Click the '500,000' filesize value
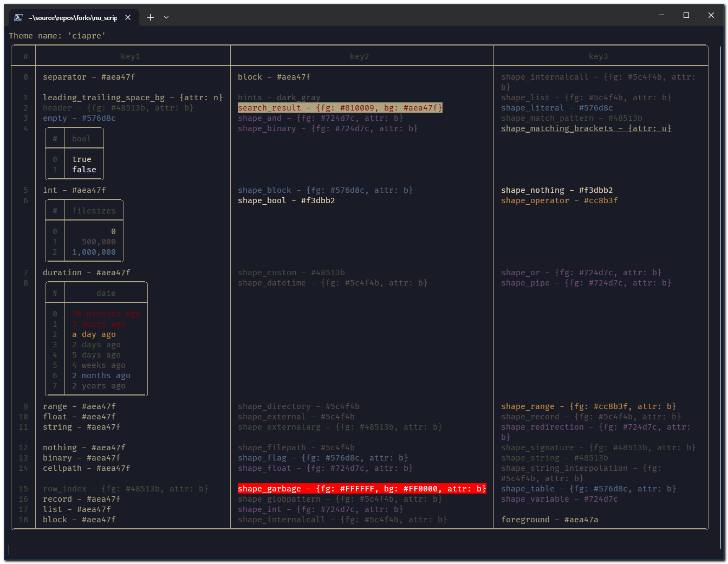 click(x=99, y=242)
